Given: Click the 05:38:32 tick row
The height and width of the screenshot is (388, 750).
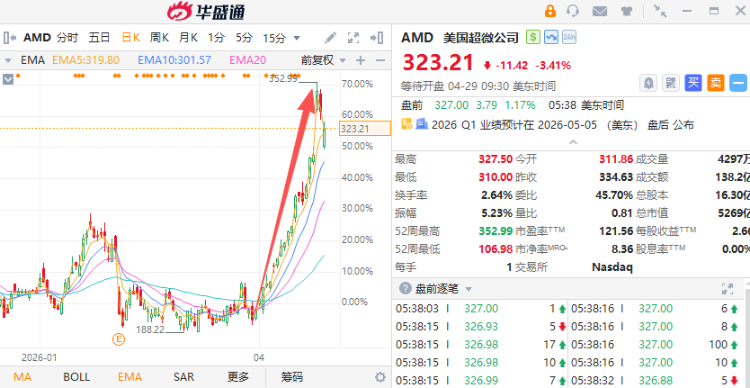Looking at the screenshot, I should tap(656, 380).
